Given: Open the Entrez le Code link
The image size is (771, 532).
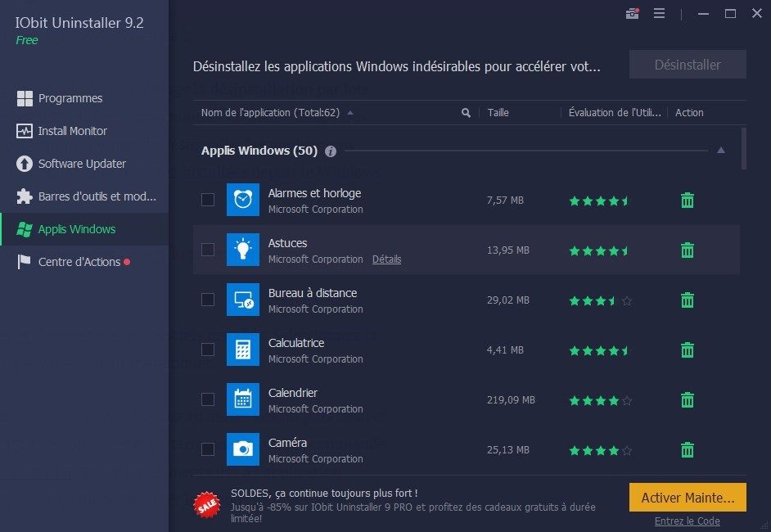Looking at the screenshot, I should pyautogui.click(x=687, y=521).
